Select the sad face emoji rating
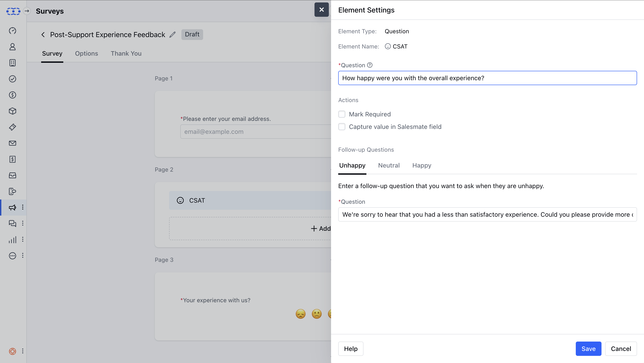 coord(300,314)
